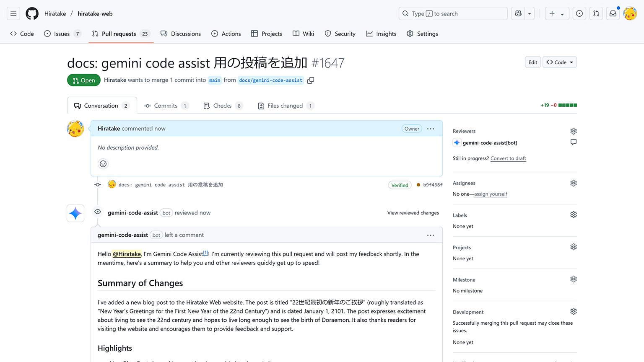Open the Projects tab
This screenshot has width=644, height=362.
tap(267, 34)
